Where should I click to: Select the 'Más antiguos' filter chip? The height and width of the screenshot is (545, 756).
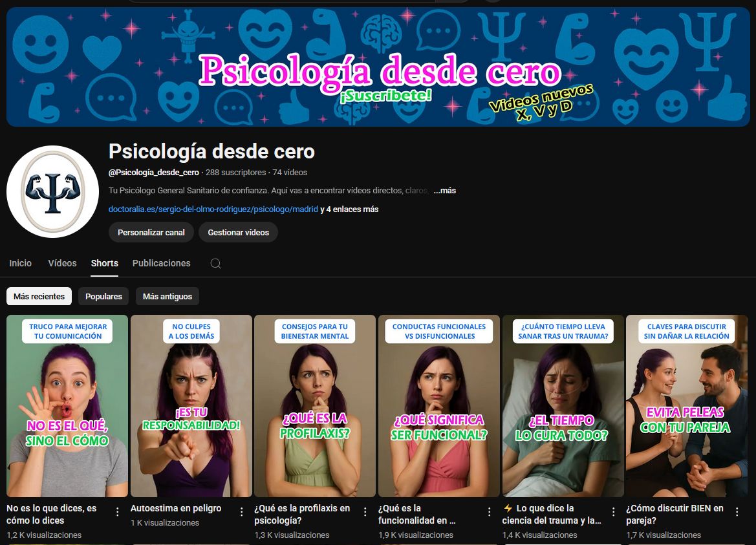pyautogui.click(x=167, y=296)
